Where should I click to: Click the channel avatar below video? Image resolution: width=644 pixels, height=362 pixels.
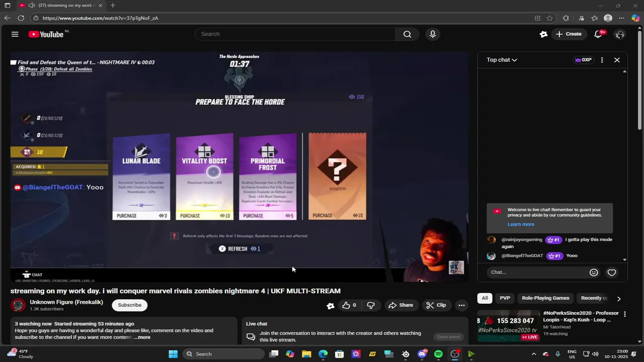coord(19,305)
